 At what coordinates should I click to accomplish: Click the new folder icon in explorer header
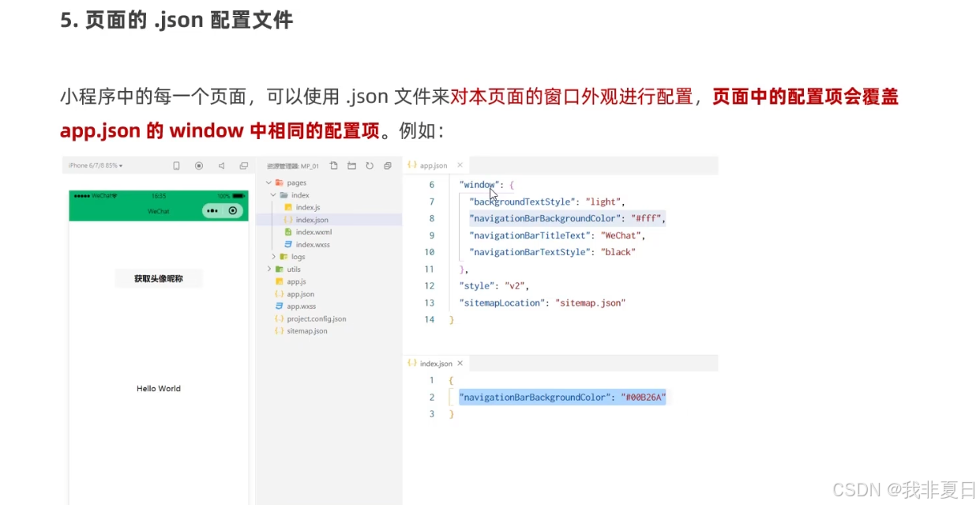pos(351,166)
